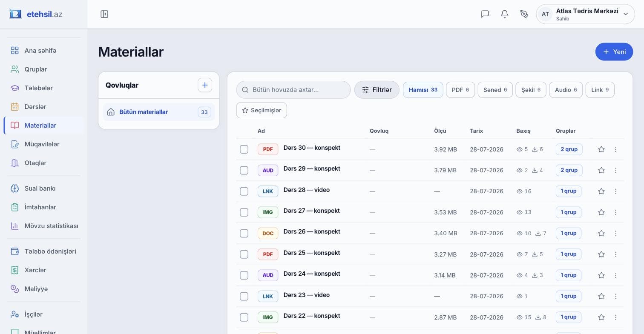Select the Dərs 26 — konspekt checkbox
The height and width of the screenshot is (334, 644).
(244, 233)
